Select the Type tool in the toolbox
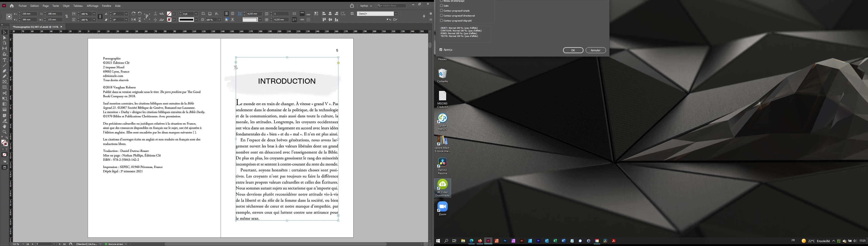The width and height of the screenshot is (868, 246). (4, 60)
